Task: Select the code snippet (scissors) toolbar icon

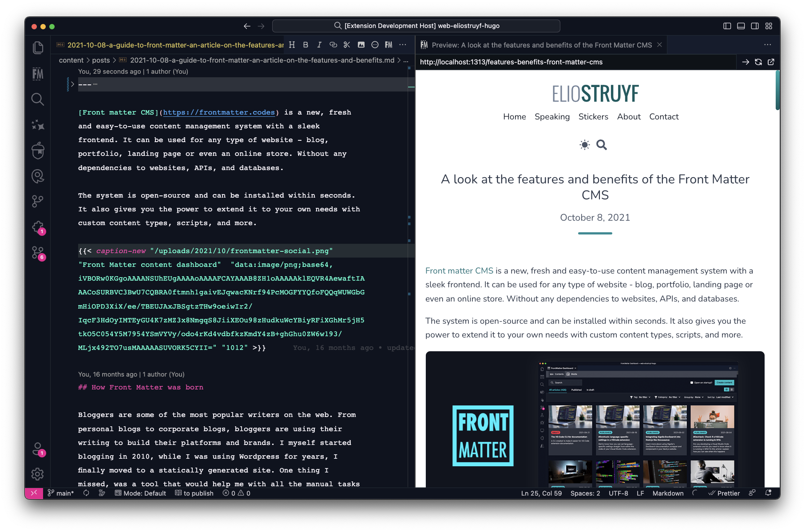Action: tap(347, 44)
